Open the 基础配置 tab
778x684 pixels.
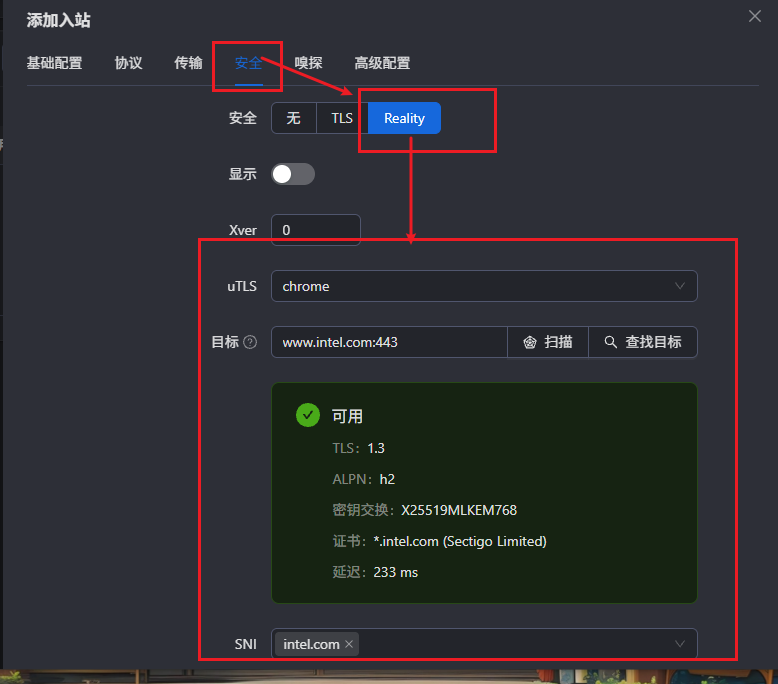point(55,63)
